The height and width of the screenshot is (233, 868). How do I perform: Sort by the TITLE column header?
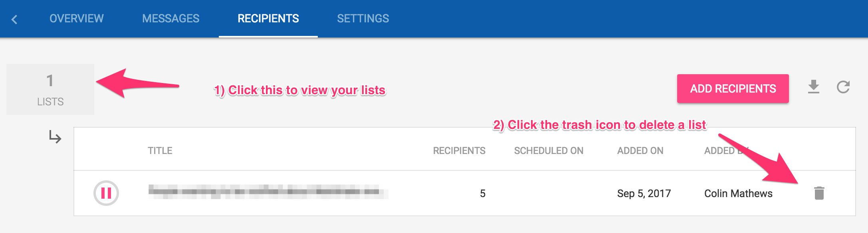click(160, 150)
